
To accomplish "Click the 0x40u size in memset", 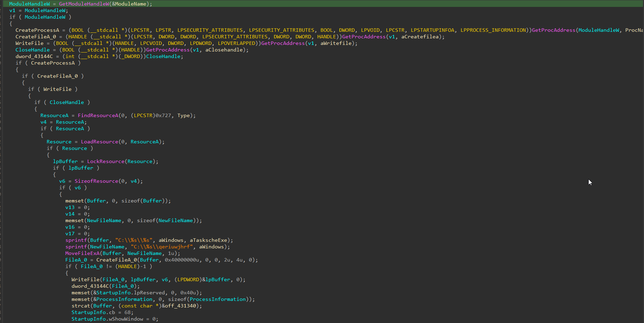I will (188, 293).
